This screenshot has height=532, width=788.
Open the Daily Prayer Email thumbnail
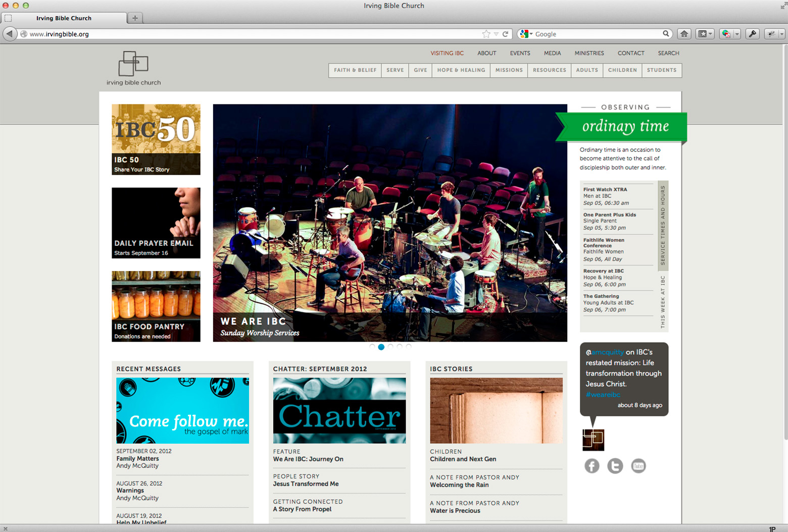coord(156,223)
